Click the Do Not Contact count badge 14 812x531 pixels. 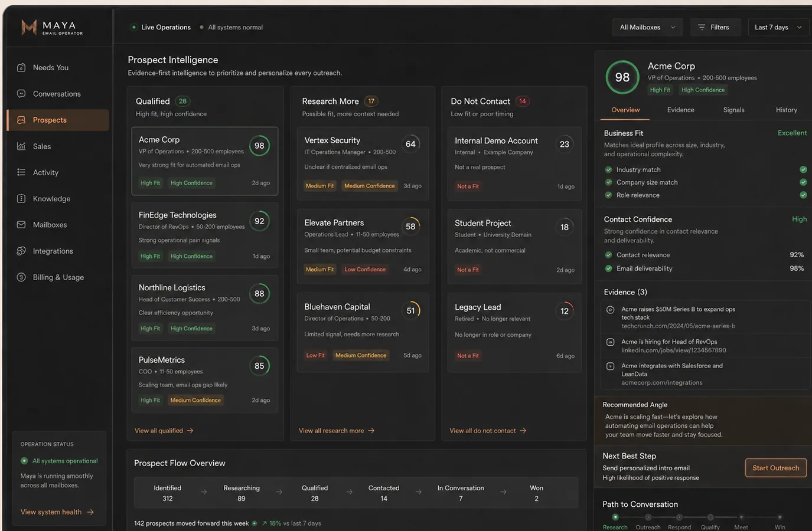(x=523, y=101)
